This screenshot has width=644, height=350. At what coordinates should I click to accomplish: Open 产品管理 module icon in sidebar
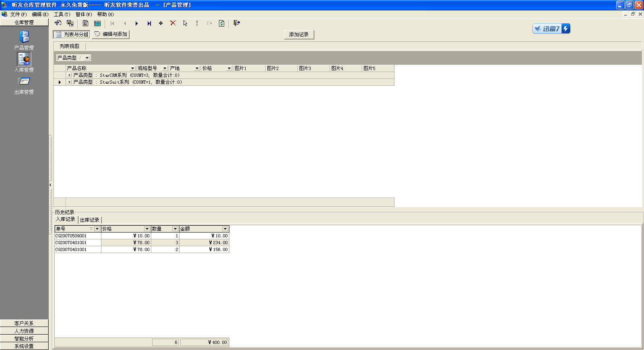[x=24, y=37]
